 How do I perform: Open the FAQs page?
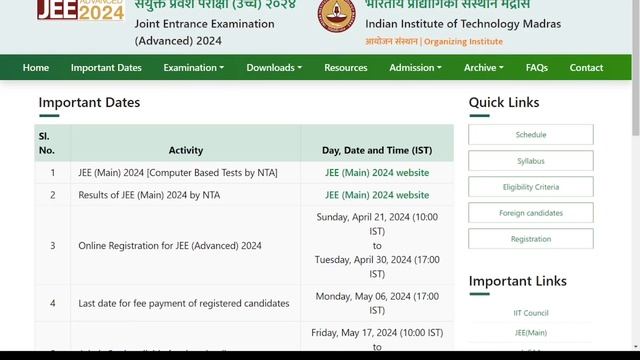537,67
